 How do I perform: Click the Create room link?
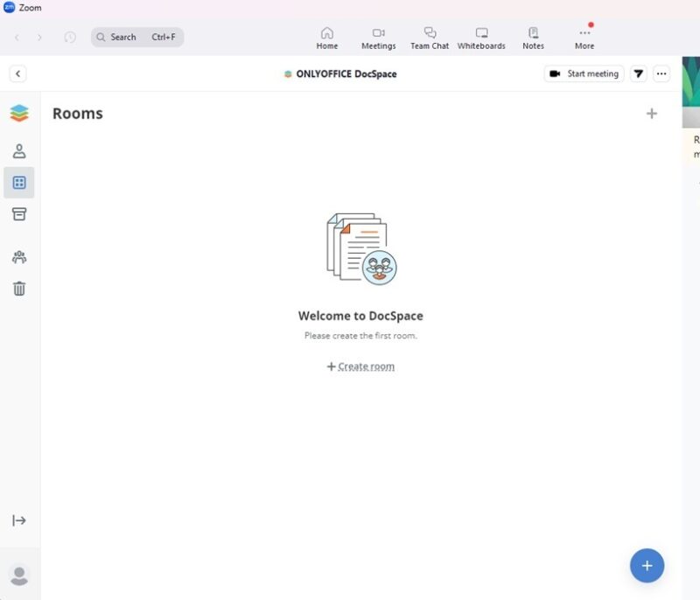360,366
